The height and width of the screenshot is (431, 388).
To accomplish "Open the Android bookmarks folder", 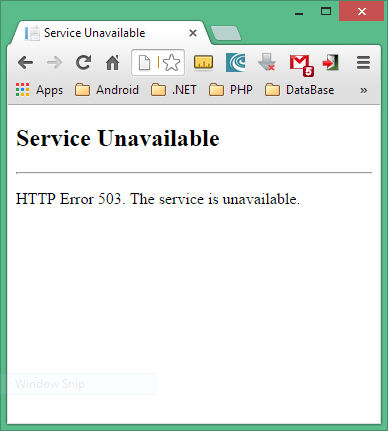I will point(107,90).
